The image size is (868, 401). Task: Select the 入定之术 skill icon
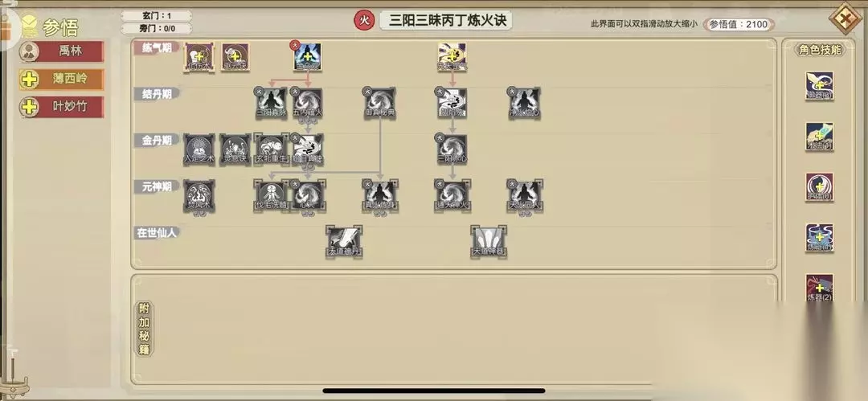(x=199, y=149)
